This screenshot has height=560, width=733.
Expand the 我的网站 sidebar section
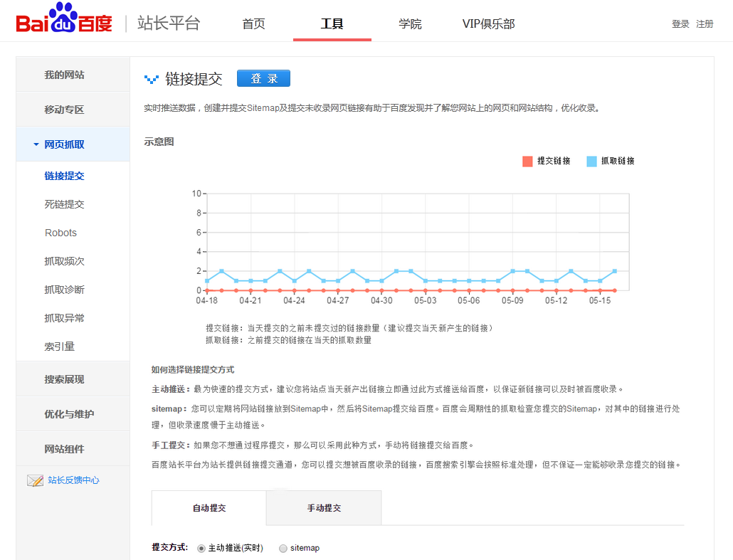point(73,74)
